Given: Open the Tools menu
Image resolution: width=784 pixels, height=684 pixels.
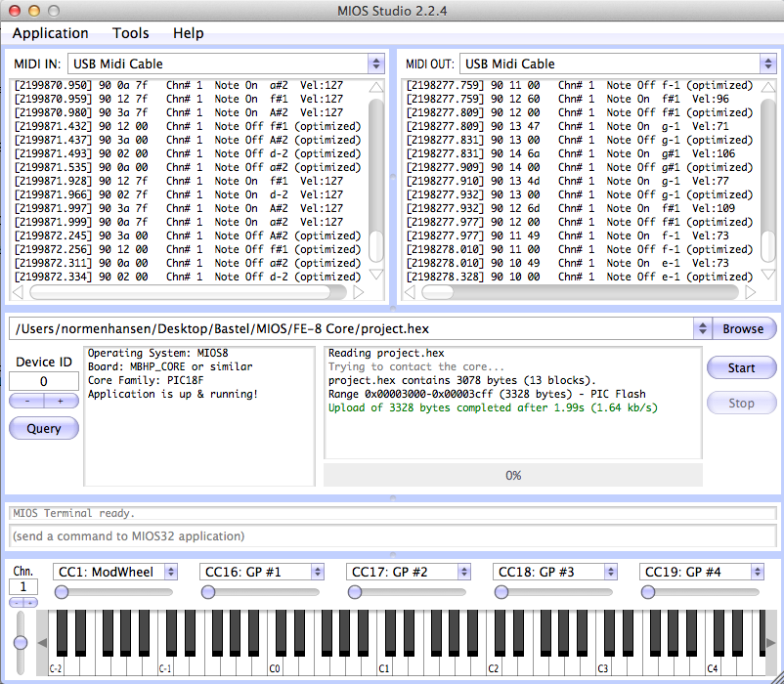Looking at the screenshot, I should tap(130, 33).
